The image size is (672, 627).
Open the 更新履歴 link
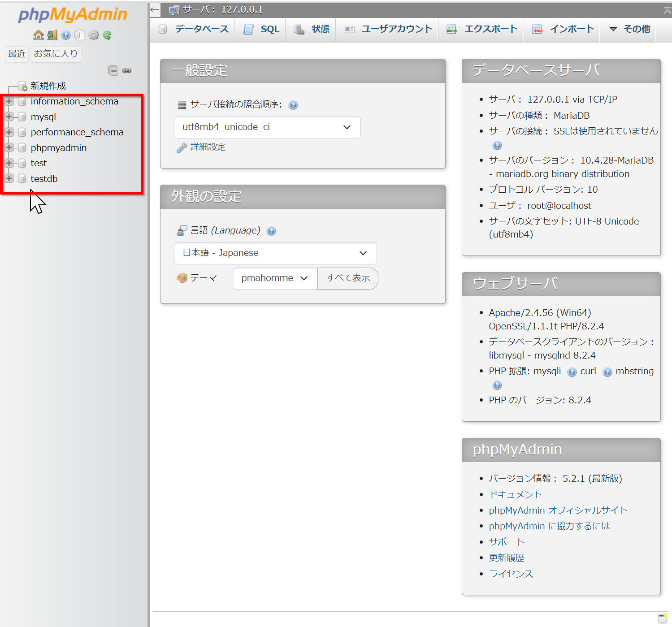pyautogui.click(x=507, y=558)
